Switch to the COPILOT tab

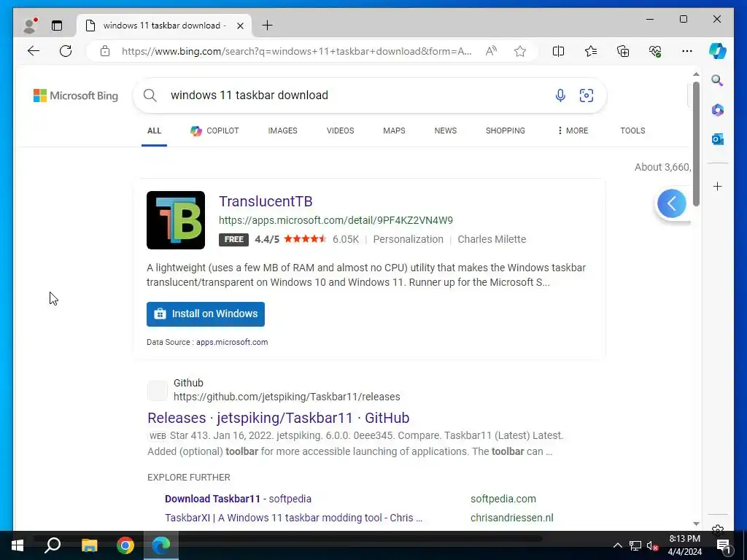214,131
